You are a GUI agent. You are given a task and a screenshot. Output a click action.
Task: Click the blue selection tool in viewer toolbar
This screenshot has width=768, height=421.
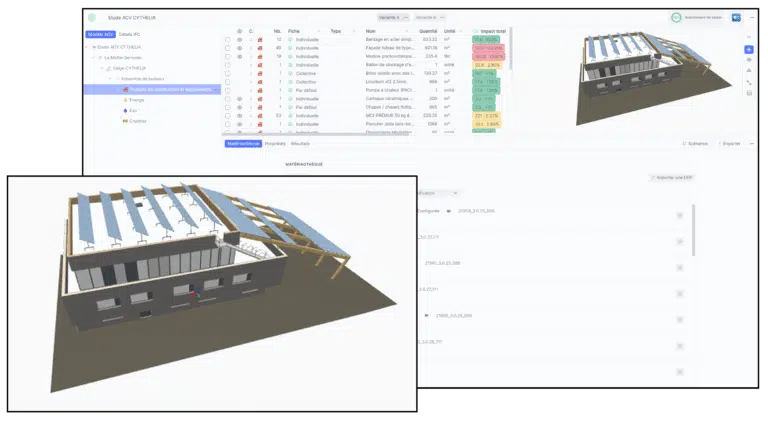click(749, 49)
